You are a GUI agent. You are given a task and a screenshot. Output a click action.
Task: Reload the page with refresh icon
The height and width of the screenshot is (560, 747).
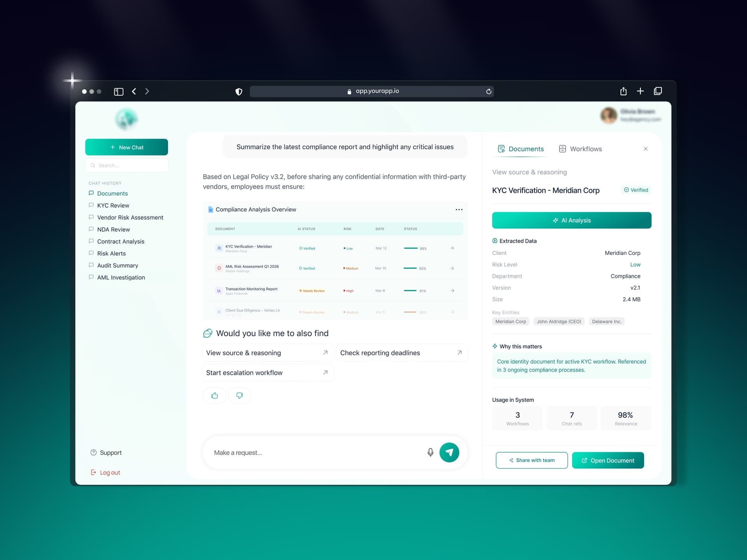pos(489,91)
